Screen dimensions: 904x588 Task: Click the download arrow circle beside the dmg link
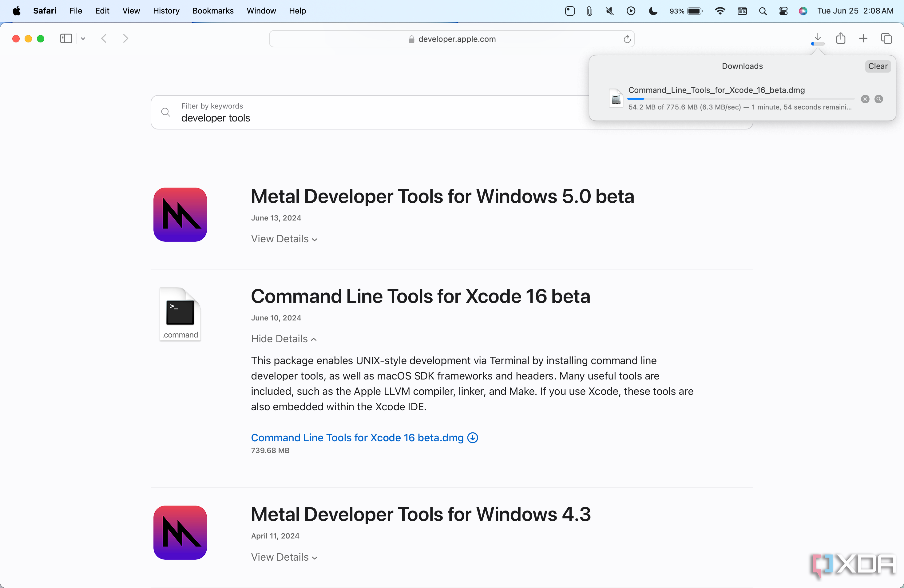(473, 438)
